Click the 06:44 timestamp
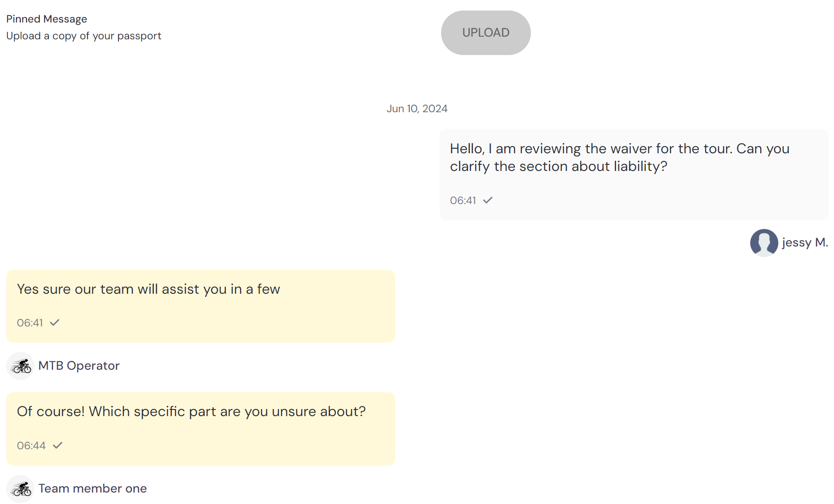The height and width of the screenshot is (504, 834). [x=31, y=446]
